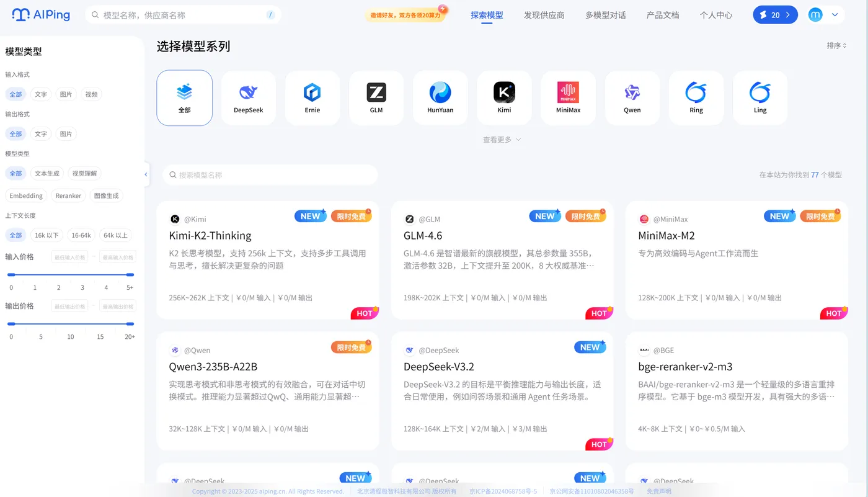Click the HOT badge on the Kimi-K2-Thinking card

click(365, 313)
